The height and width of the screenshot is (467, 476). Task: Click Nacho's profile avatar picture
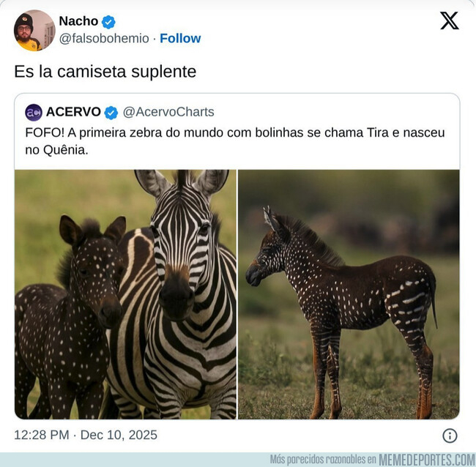pyautogui.click(x=34, y=31)
